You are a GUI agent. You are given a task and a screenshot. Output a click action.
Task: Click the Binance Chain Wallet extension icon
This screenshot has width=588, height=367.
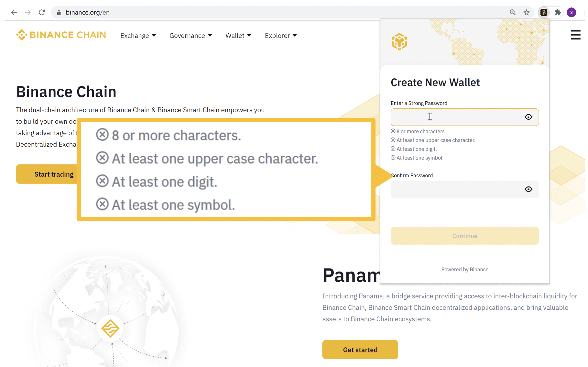click(544, 12)
